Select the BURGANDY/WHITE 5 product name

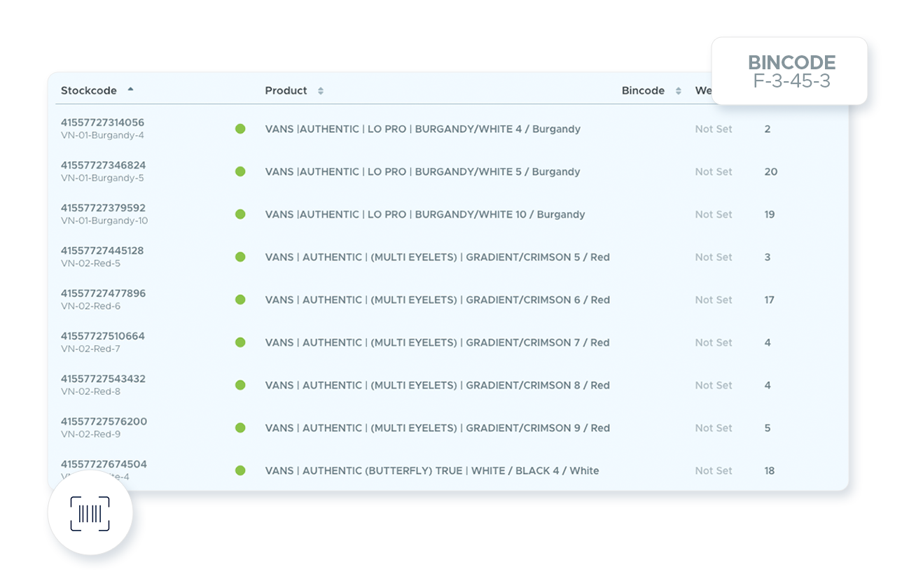(x=422, y=171)
